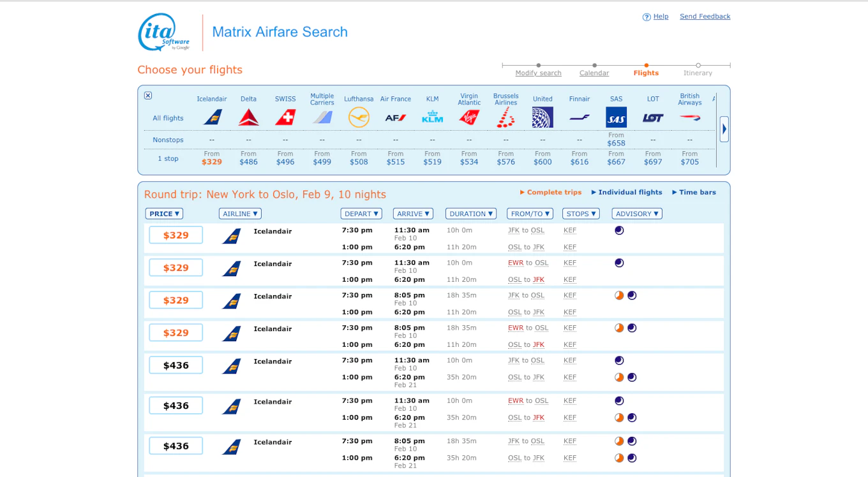Select the SAS airline logo
868x477 pixels.
616,117
